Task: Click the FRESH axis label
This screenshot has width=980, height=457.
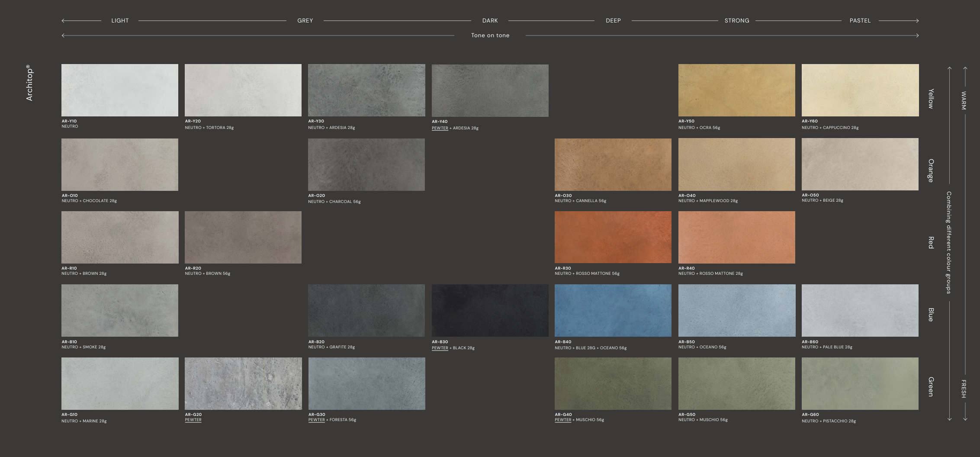Action: pyautogui.click(x=964, y=389)
